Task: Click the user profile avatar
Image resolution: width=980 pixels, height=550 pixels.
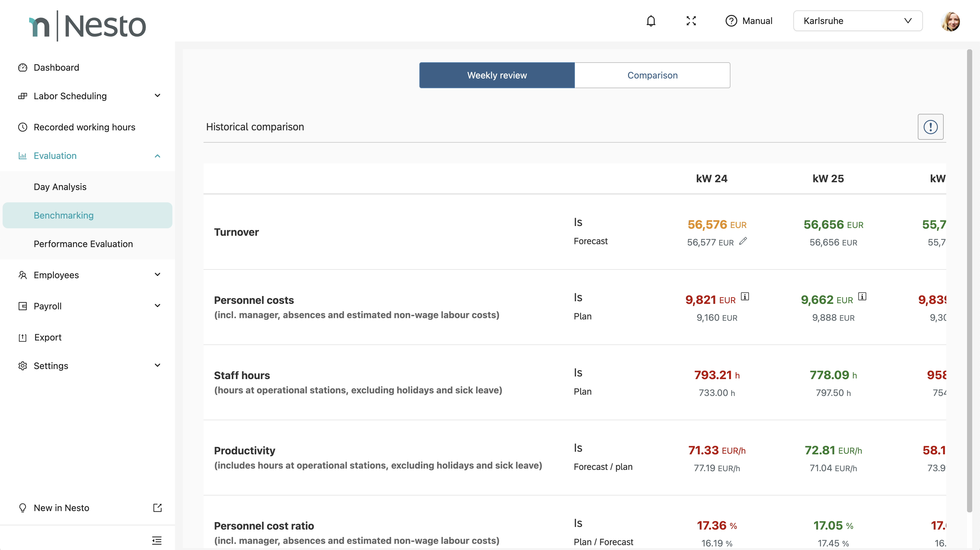Action: 950,21
